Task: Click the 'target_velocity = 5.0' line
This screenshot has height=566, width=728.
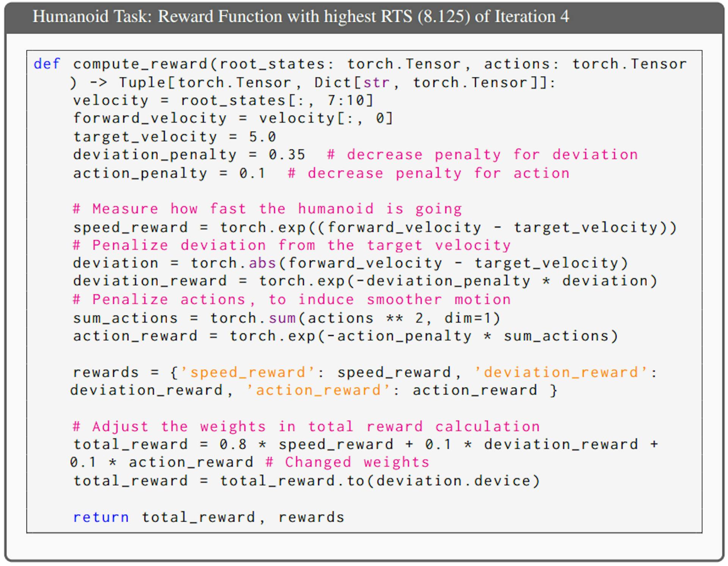Action: [x=174, y=136]
